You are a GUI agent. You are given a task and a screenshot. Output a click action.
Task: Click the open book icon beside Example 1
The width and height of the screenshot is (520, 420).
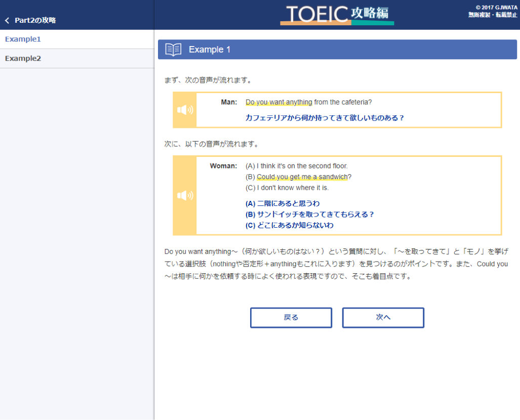pos(173,50)
